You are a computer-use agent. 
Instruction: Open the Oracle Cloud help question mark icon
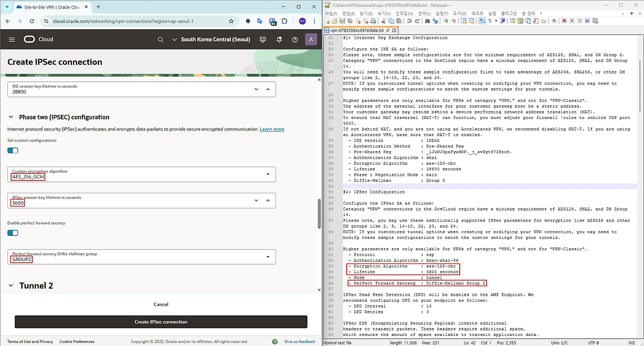tap(295, 39)
